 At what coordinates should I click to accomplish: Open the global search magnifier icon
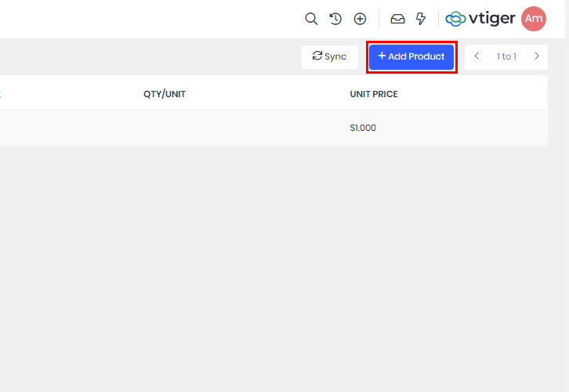311,19
